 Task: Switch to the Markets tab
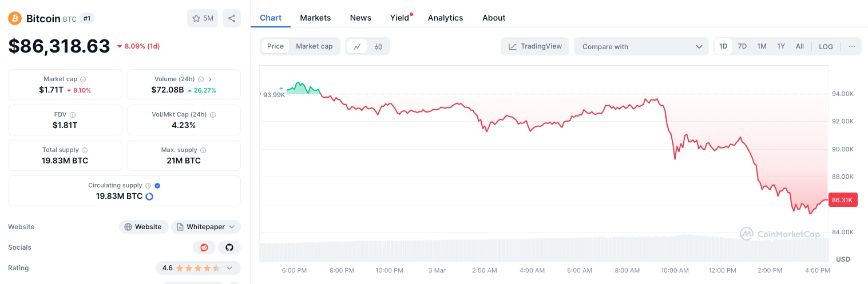pos(315,18)
